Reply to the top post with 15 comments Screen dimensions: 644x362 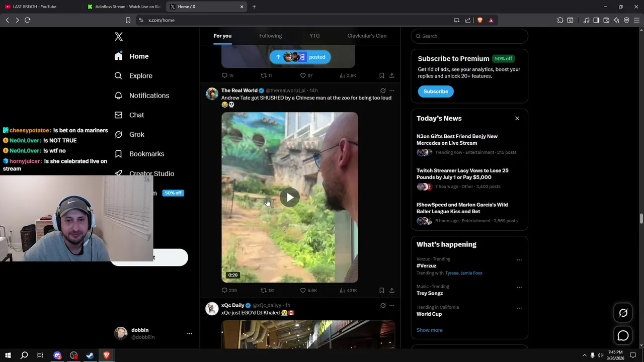point(227,75)
